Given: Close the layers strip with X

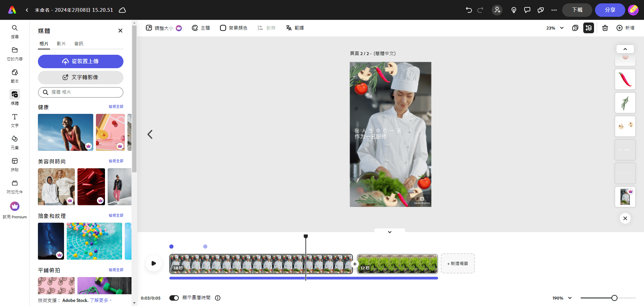Looking at the screenshot, I should tap(625, 218).
